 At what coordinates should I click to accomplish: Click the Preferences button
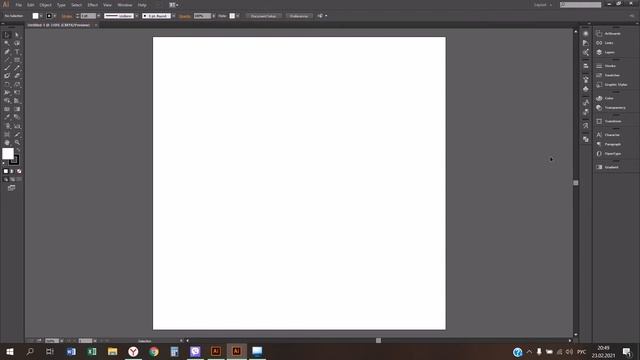coord(299,16)
